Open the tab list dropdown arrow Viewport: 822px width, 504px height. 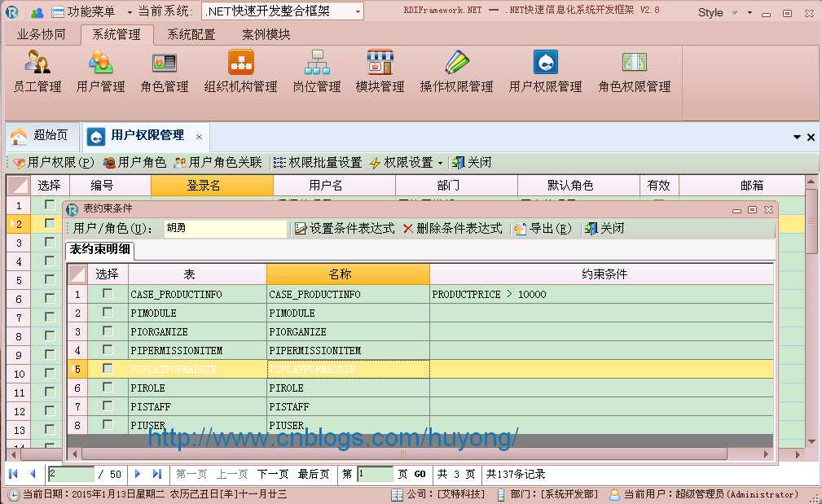(x=797, y=137)
